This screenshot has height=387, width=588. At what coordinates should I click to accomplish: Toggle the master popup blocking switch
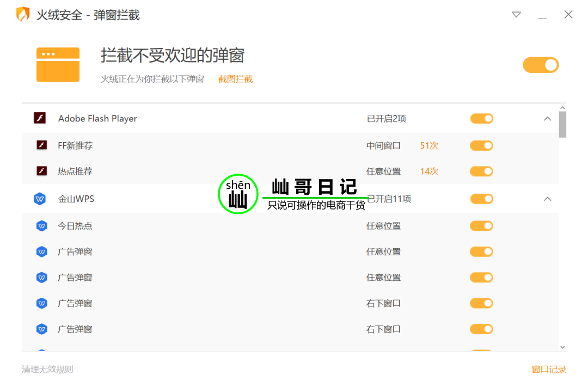click(541, 65)
